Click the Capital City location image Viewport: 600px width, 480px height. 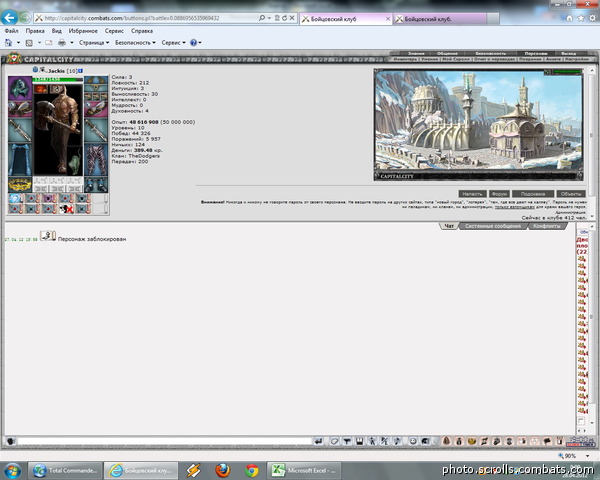pyautogui.click(x=478, y=124)
